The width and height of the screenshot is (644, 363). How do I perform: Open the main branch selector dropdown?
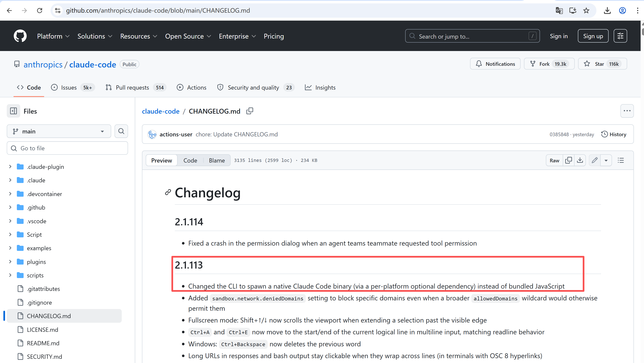coord(59,131)
